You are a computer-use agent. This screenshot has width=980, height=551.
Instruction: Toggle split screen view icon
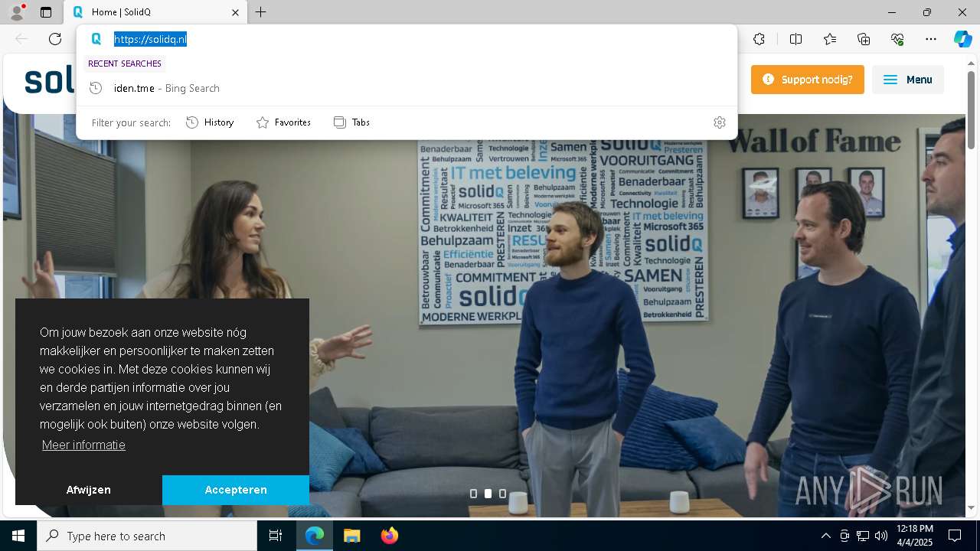[795, 39]
